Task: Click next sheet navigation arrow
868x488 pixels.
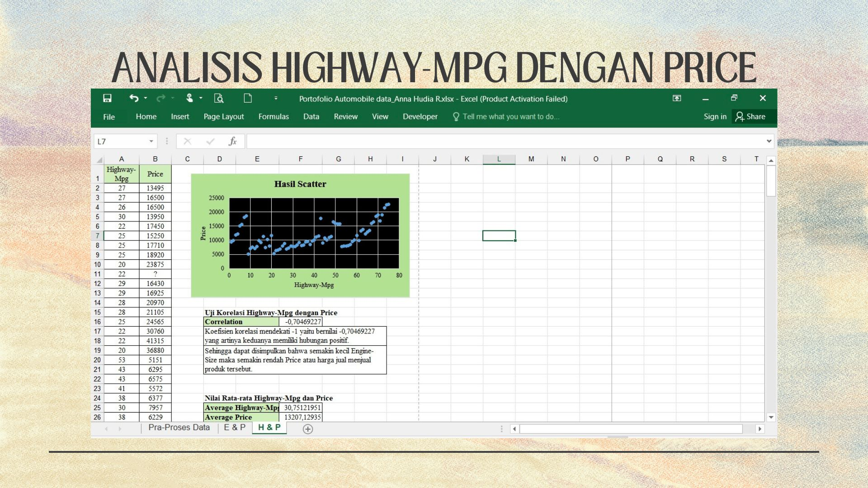Action: click(x=120, y=429)
